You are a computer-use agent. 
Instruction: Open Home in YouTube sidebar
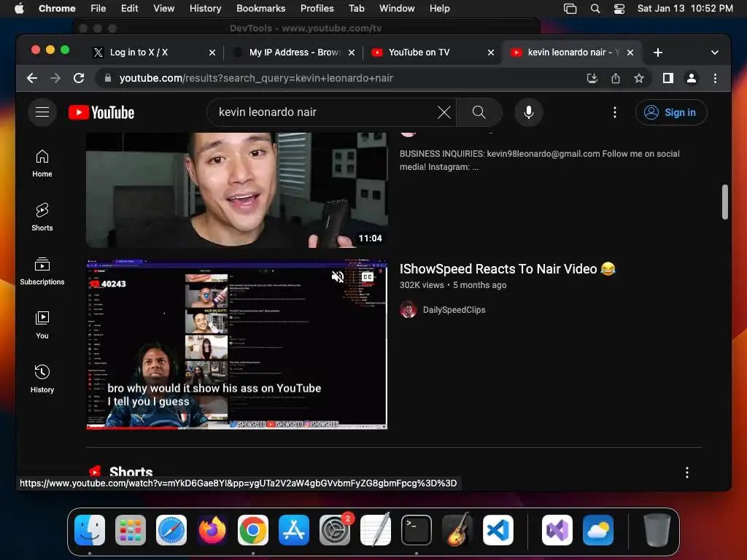coord(42,163)
